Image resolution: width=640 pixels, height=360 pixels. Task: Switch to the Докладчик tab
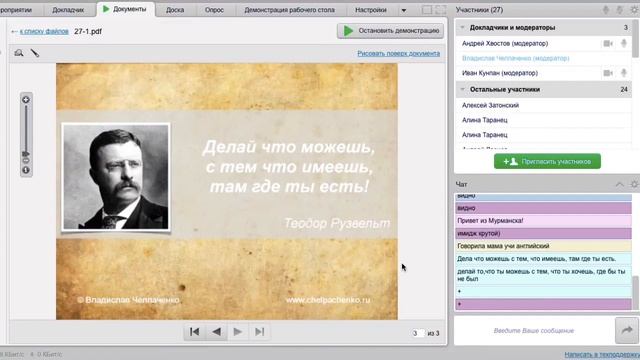click(68, 10)
